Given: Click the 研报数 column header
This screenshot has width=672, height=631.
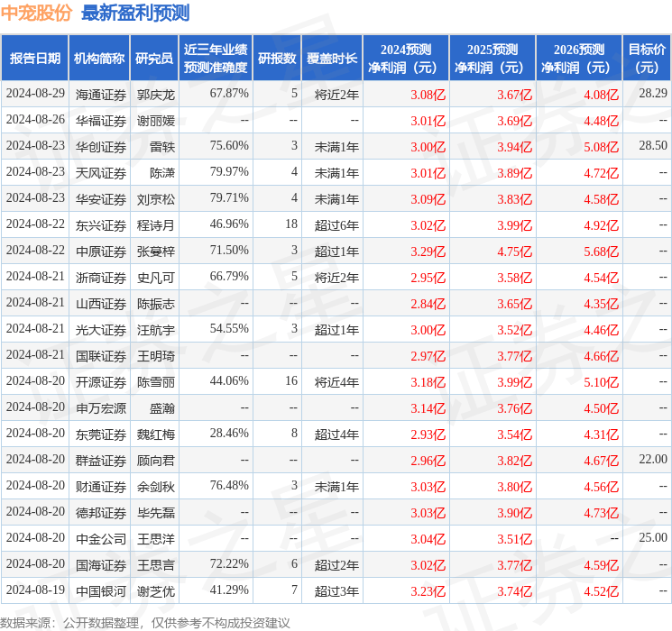Looking at the screenshot, I should [277, 59].
